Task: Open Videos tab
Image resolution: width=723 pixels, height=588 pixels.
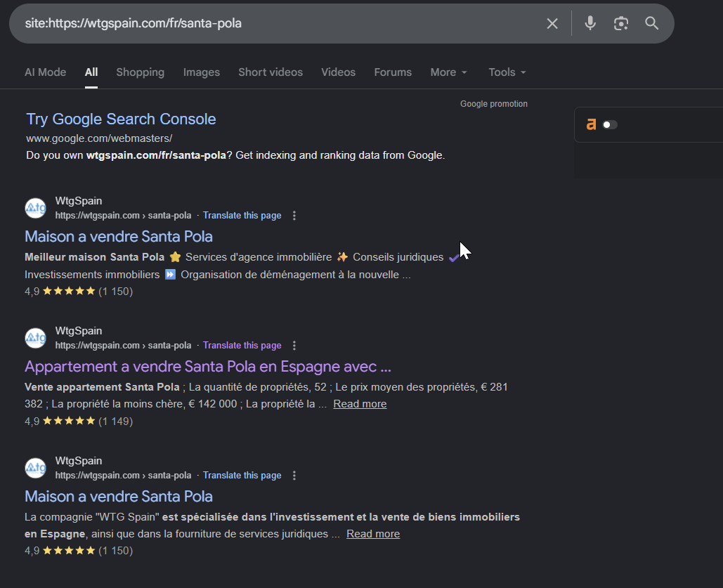Action: click(x=339, y=72)
